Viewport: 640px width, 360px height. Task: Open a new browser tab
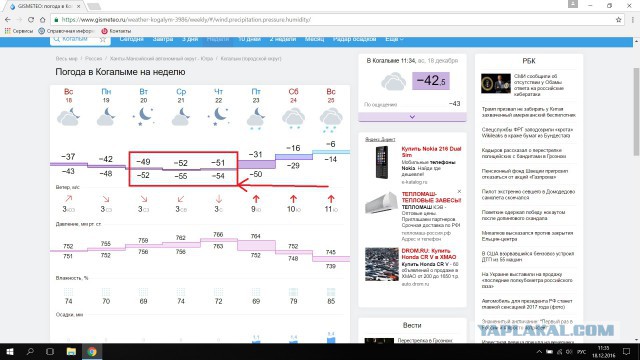pyautogui.click(x=94, y=6)
